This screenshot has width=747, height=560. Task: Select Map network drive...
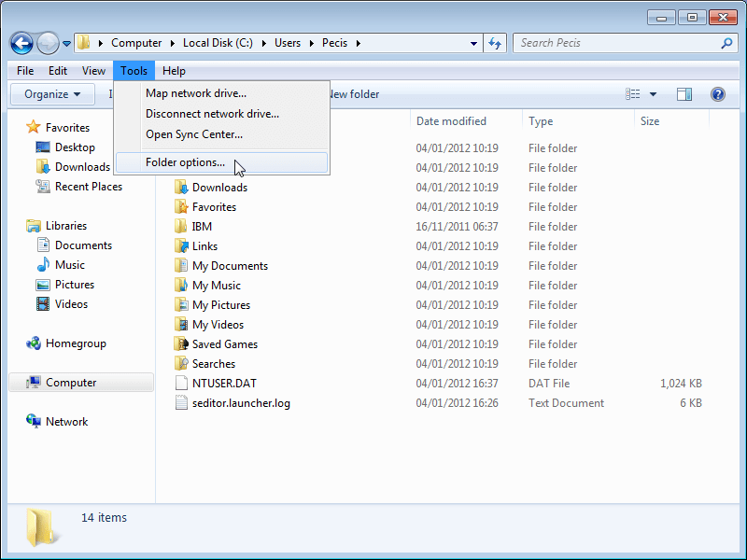tap(222, 93)
